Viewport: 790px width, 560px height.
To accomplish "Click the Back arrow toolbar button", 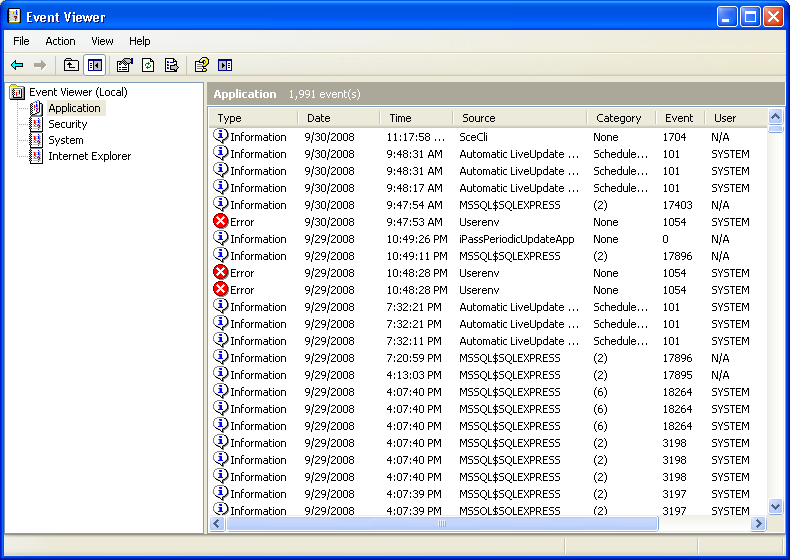I will click(17, 65).
